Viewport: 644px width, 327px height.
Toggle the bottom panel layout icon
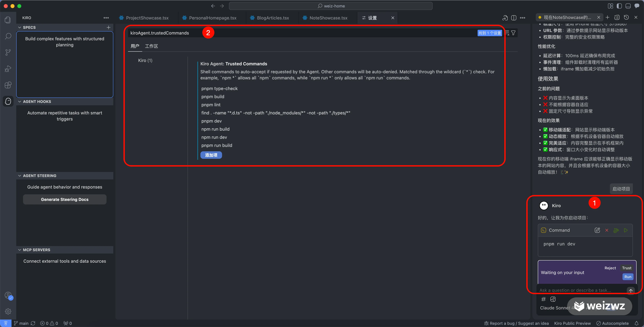[x=628, y=6]
